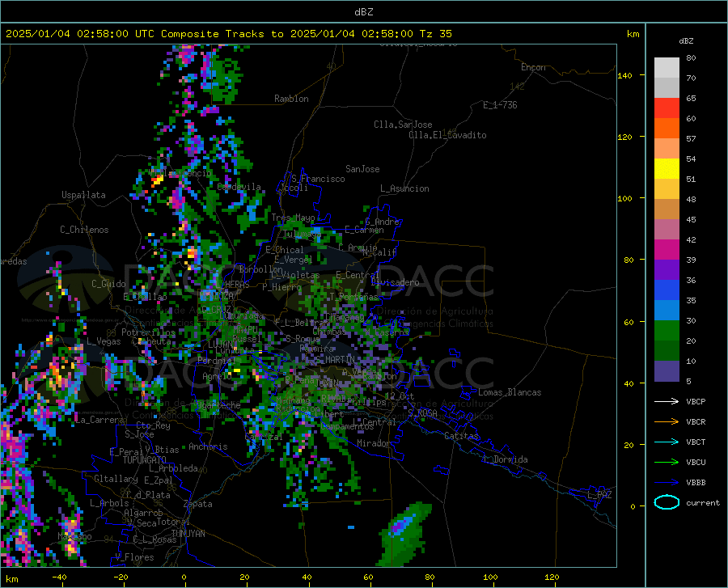
Task: Click the red 65 dBZ legend swatch
Action: (x=667, y=108)
